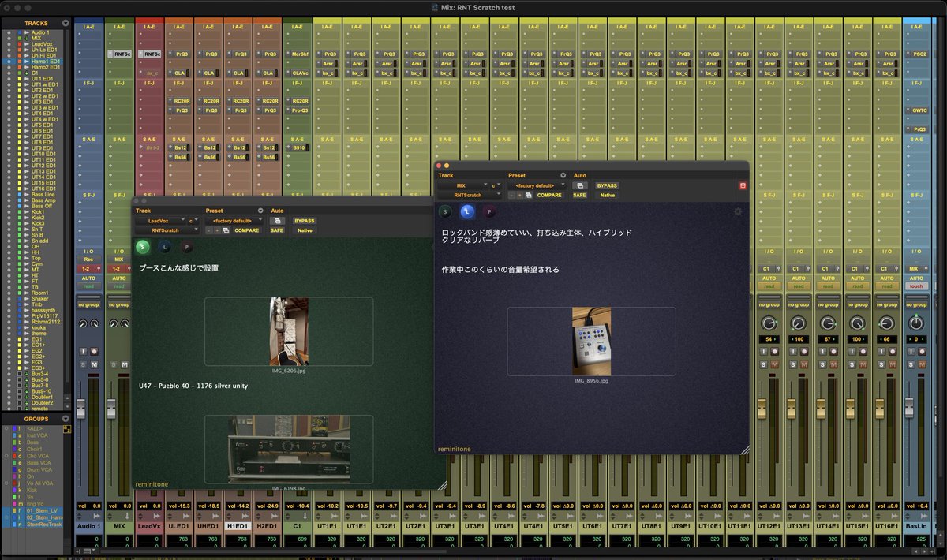
Task: Adjust the pan knob on UT12E1 channel
Action: 769,324
